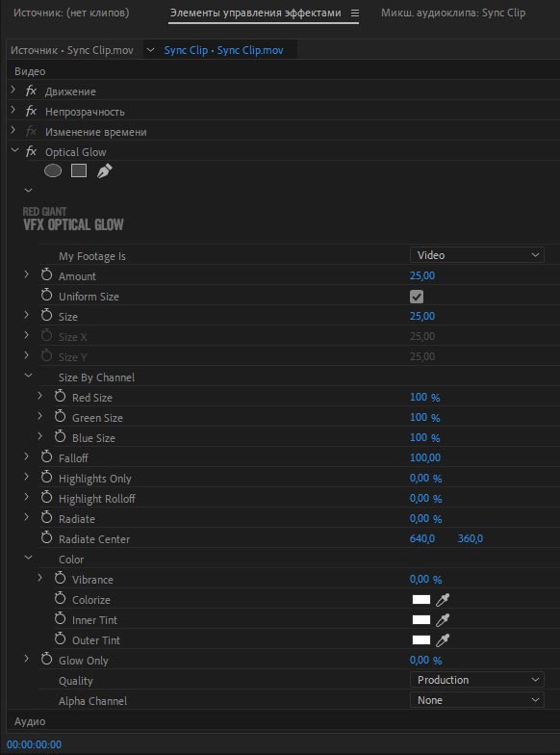Toggle animation stopwatch for Radiate
The width and height of the screenshot is (560, 755).
point(46,518)
